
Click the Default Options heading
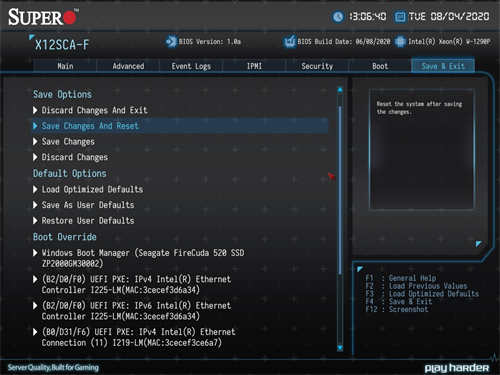click(70, 173)
